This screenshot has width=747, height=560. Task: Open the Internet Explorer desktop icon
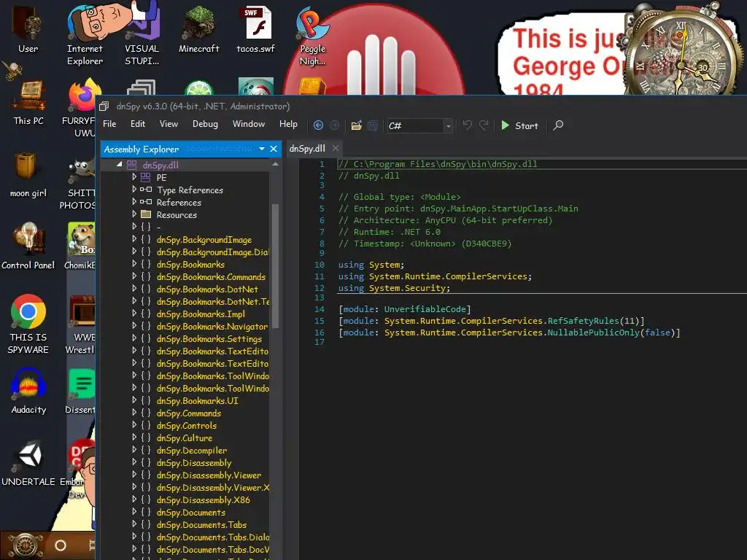pyautogui.click(x=85, y=34)
